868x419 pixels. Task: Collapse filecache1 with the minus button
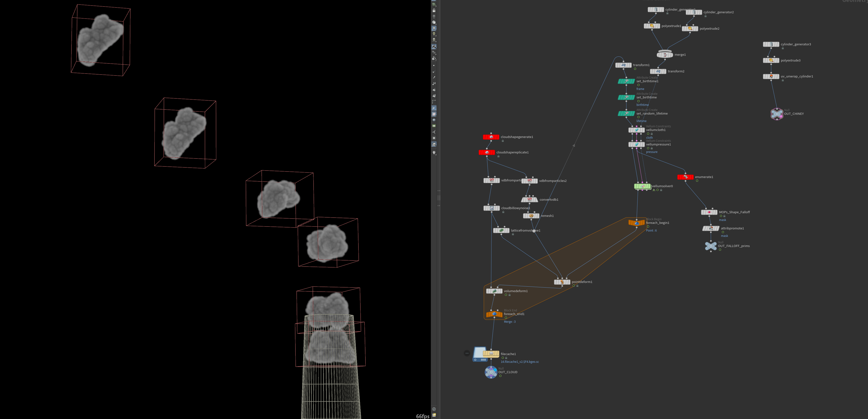click(467, 353)
